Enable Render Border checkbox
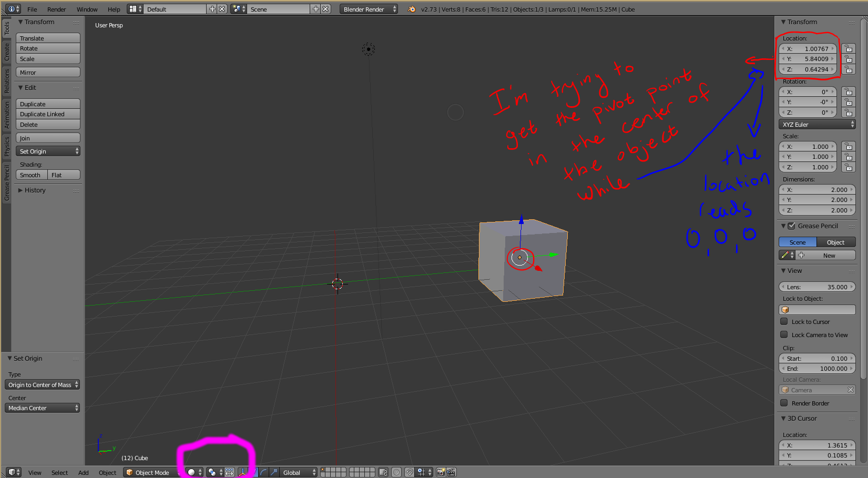 tap(784, 403)
